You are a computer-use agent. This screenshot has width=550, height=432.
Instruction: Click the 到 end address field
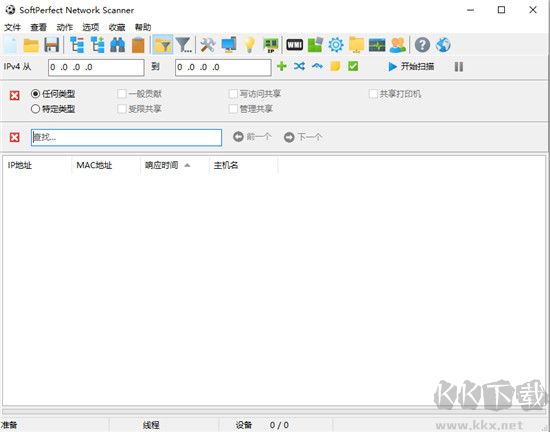[223, 67]
